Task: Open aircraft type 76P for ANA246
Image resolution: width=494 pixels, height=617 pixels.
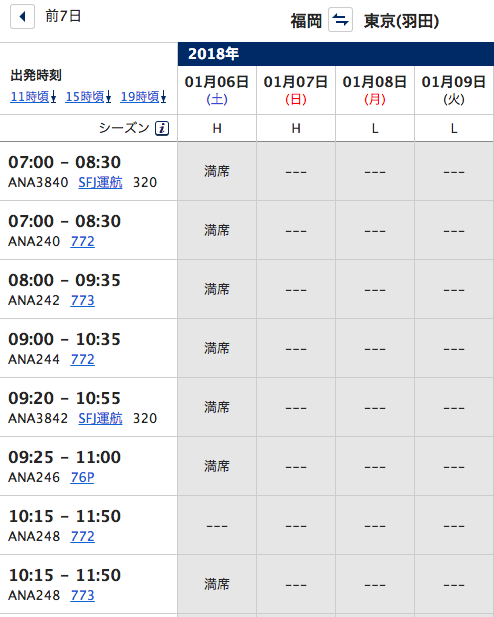Action: [x=83, y=477]
